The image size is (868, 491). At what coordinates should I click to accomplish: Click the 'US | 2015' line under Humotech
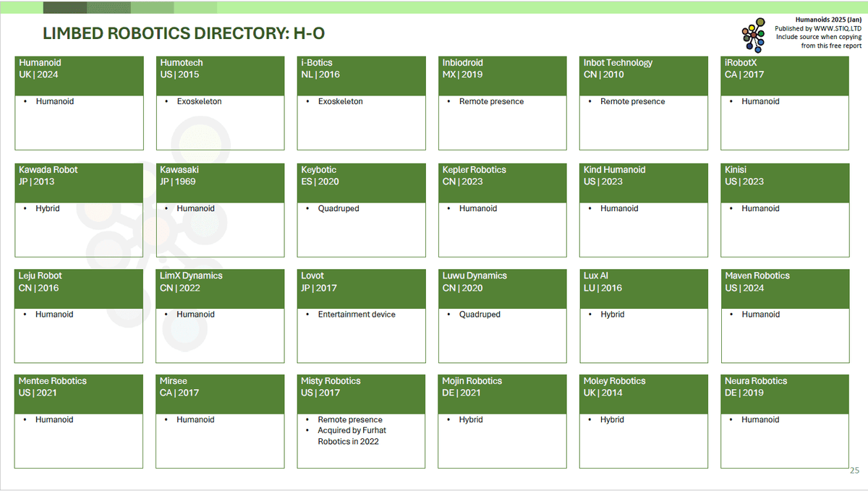(179, 74)
